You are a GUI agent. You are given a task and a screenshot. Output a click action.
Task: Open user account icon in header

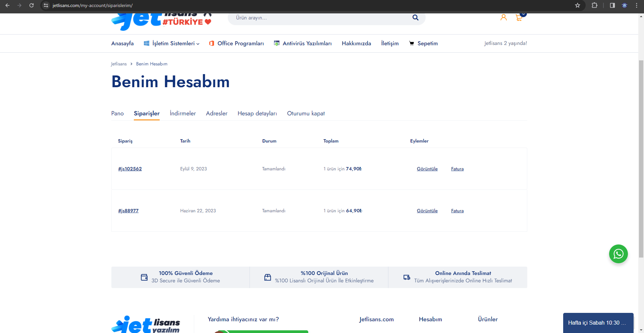tap(503, 17)
